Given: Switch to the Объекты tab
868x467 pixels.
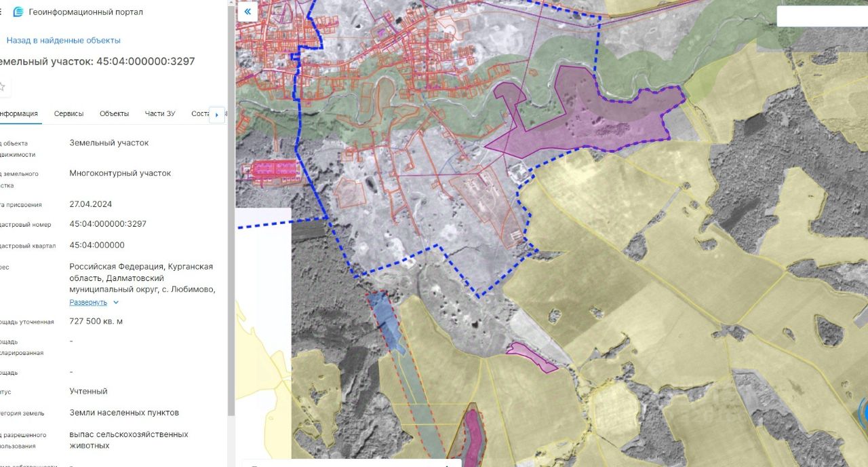Looking at the screenshot, I should point(114,113).
